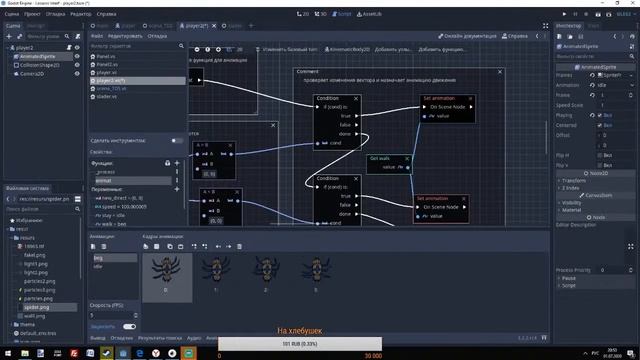Load a resource in Inspector

point(570,36)
